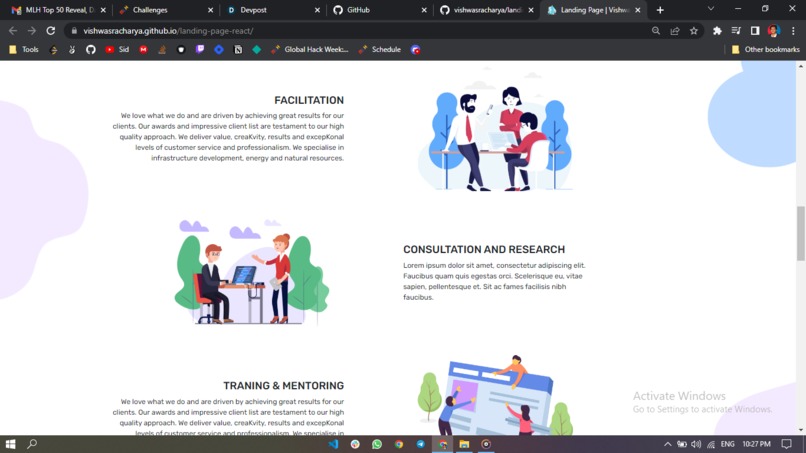Open the Tools bookmark folder
Image resolution: width=806 pixels, height=453 pixels.
click(24, 49)
